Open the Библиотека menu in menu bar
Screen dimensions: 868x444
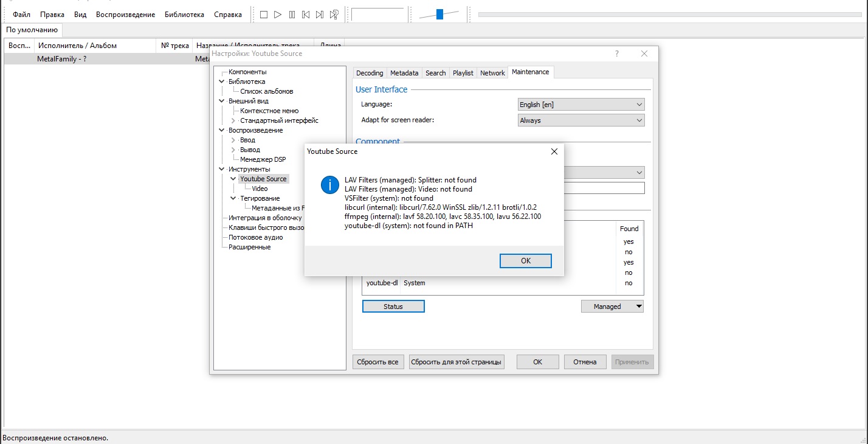(x=184, y=15)
